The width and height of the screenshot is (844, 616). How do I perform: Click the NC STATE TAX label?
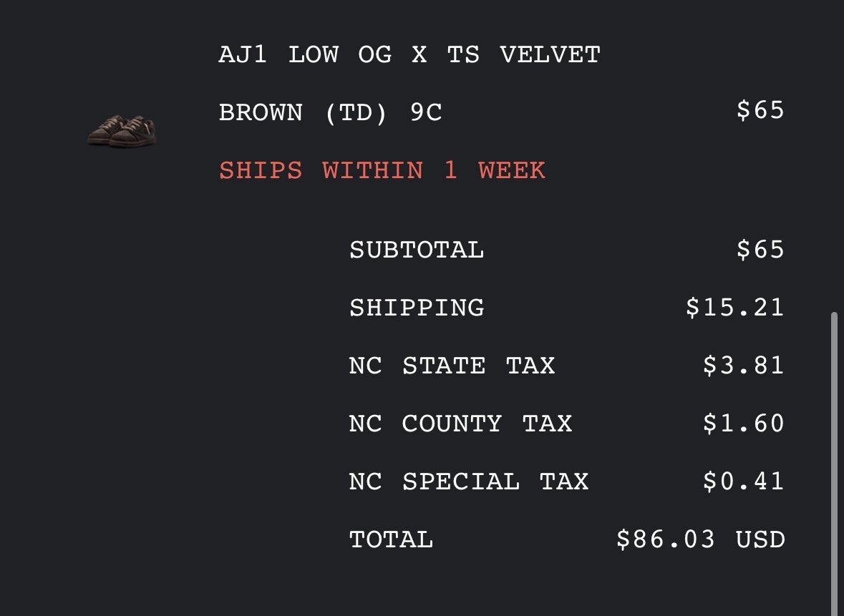click(x=452, y=366)
